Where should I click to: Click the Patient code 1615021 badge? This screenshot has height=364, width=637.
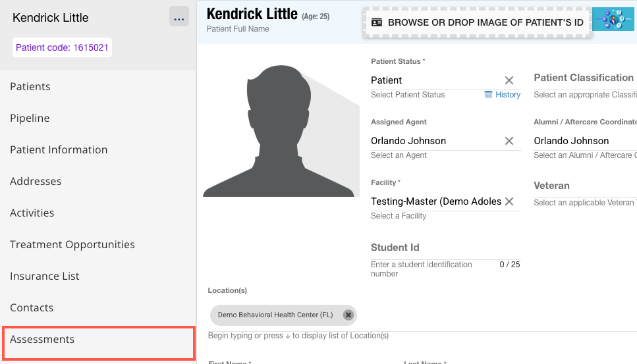pos(62,47)
